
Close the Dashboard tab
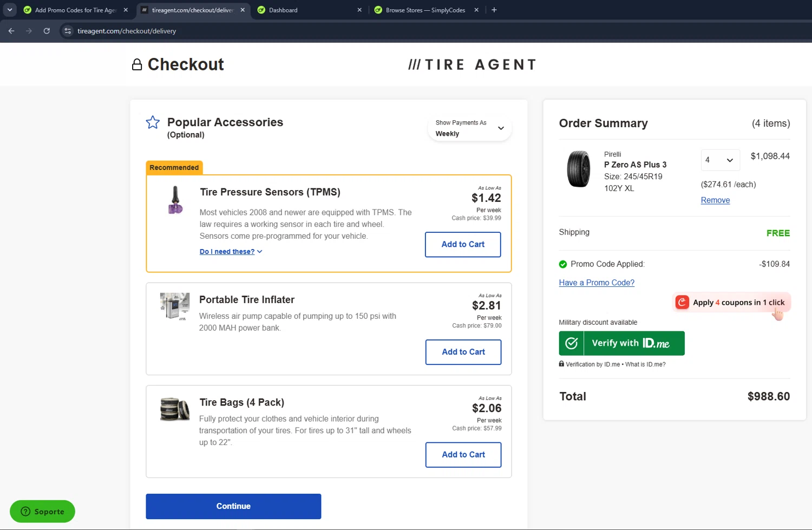(x=359, y=10)
